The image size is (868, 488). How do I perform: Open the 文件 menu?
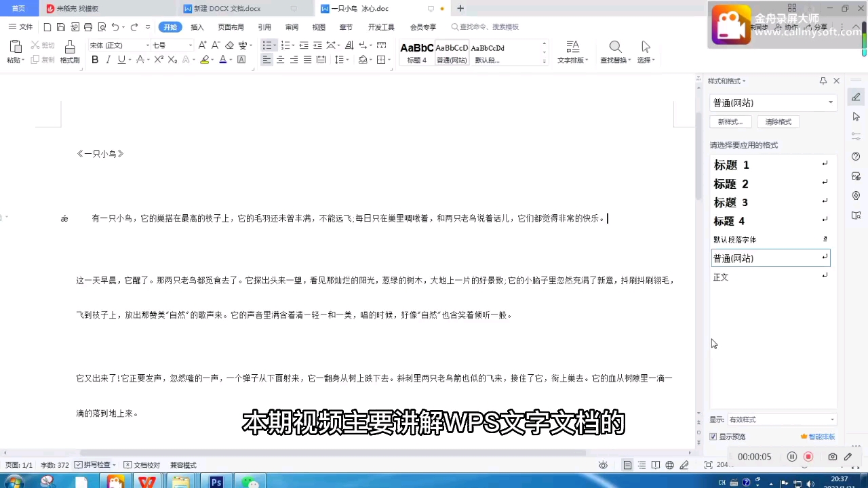click(x=21, y=27)
